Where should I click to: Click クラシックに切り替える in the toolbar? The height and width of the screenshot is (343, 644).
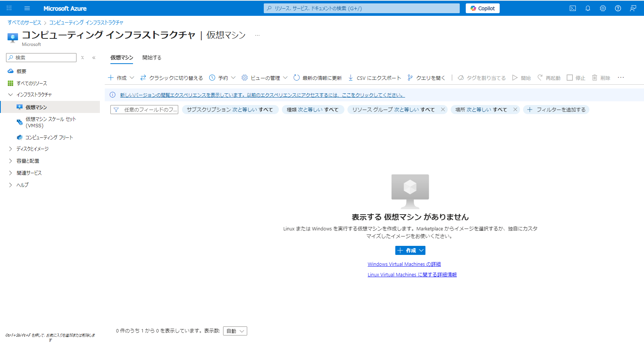click(x=171, y=78)
